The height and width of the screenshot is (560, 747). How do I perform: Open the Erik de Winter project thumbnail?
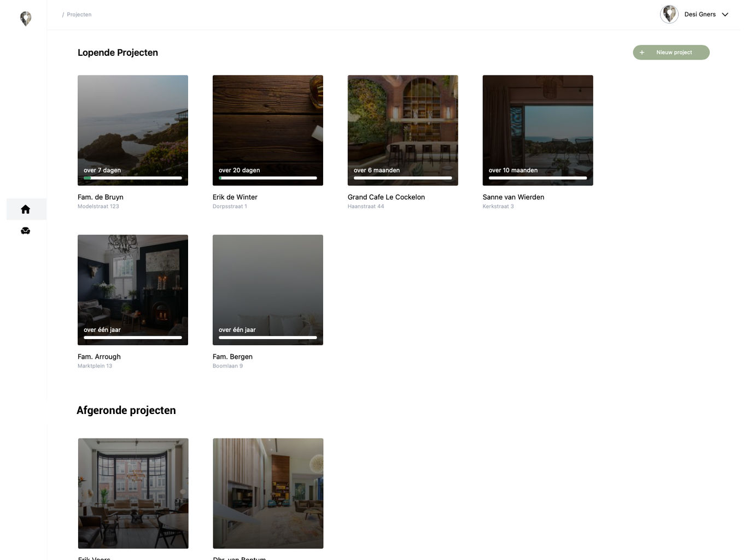pos(268,130)
